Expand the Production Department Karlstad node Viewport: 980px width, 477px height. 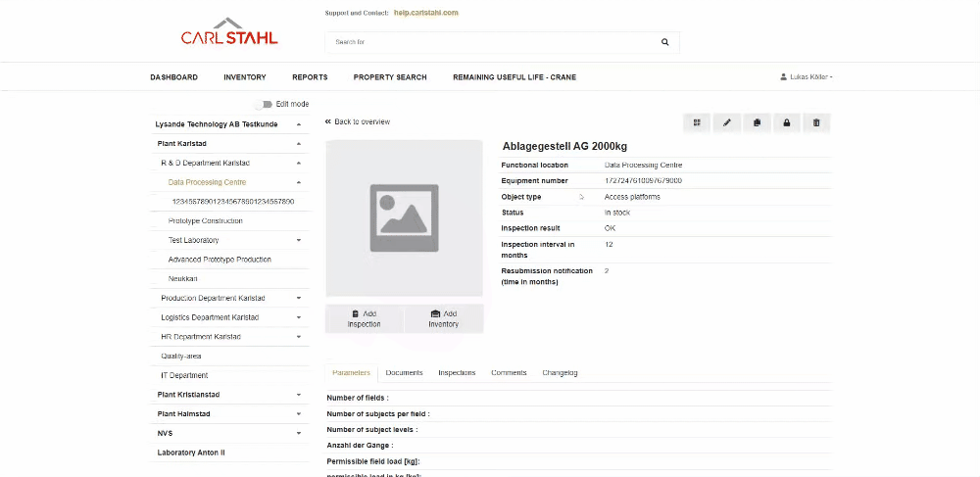(298, 298)
